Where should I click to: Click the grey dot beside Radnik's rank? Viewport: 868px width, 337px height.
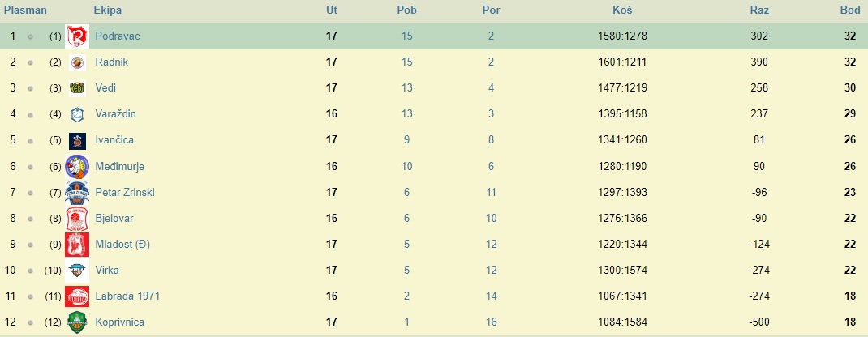pos(30,62)
